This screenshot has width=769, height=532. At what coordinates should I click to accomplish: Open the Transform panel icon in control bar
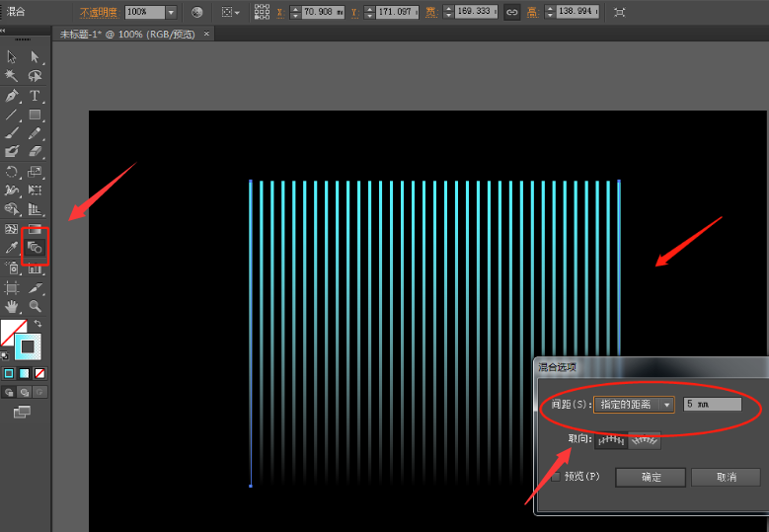click(620, 12)
